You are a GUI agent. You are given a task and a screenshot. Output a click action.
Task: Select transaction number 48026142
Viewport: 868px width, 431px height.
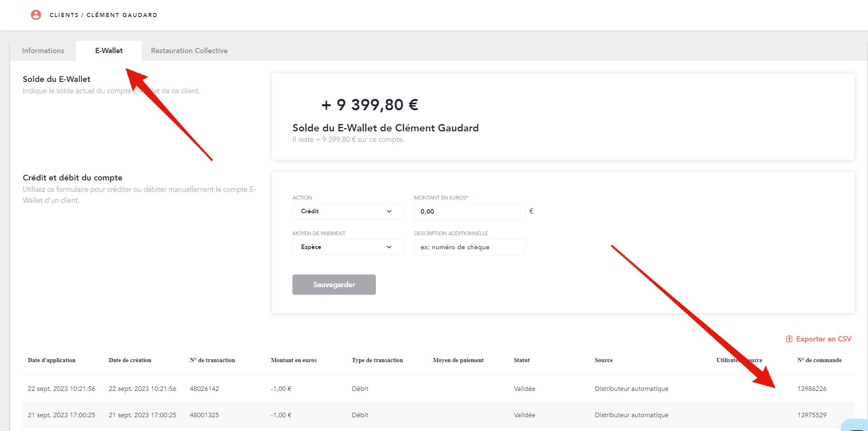point(204,388)
